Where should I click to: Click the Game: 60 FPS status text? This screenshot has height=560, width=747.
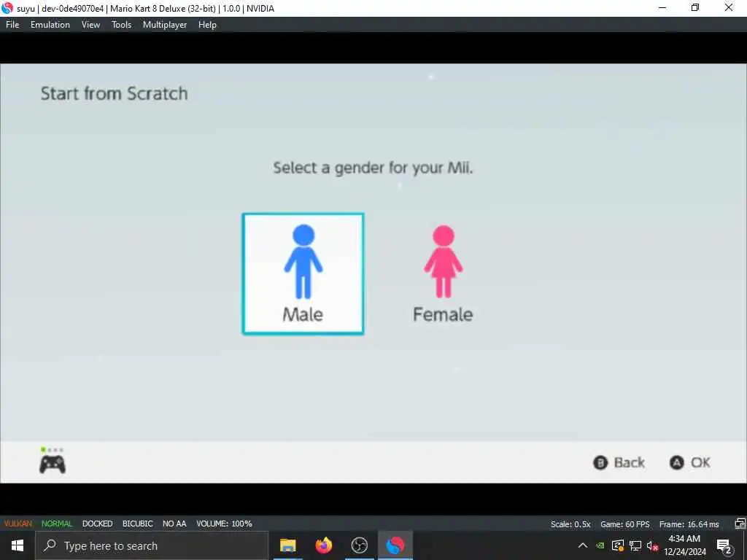pyautogui.click(x=624, y=524)
